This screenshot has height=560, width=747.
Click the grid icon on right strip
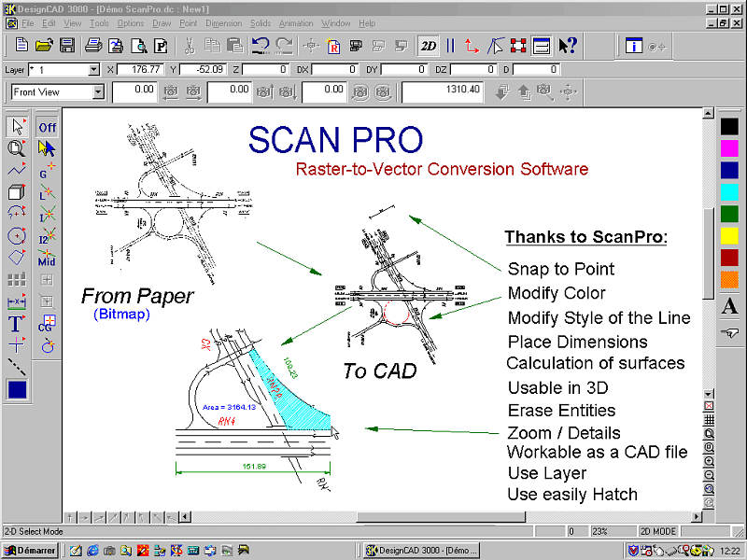pyautogui.click(x=709, y=420)
